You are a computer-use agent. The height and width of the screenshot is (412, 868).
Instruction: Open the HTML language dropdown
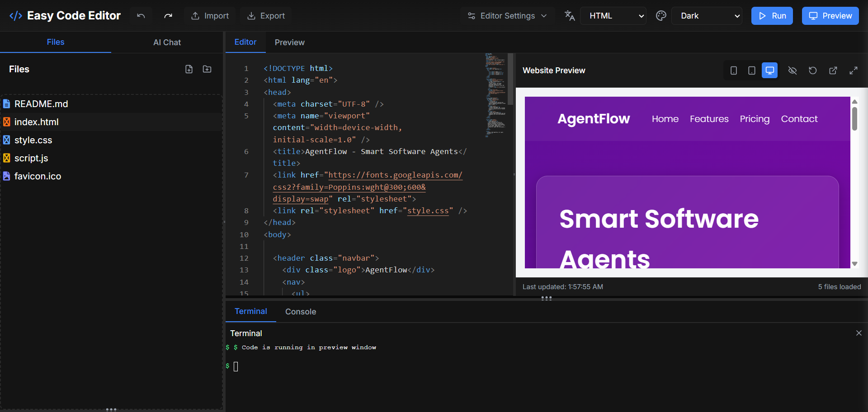[613, 16]
